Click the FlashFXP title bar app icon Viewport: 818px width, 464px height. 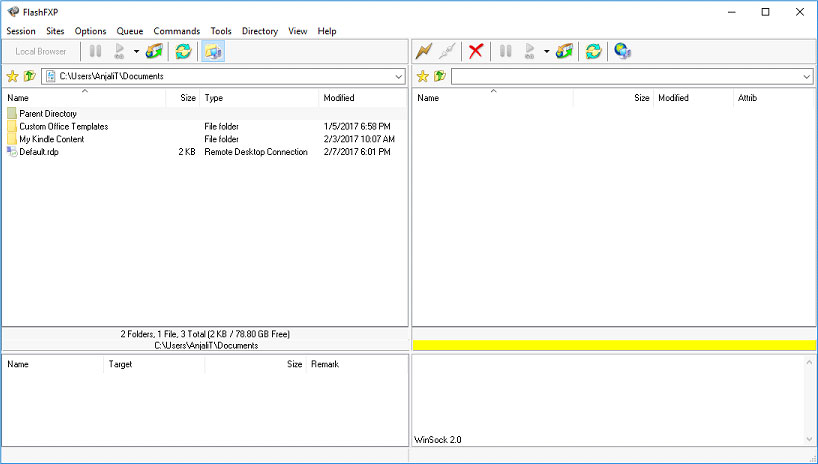pyautogui.click(x=13, y=12)
